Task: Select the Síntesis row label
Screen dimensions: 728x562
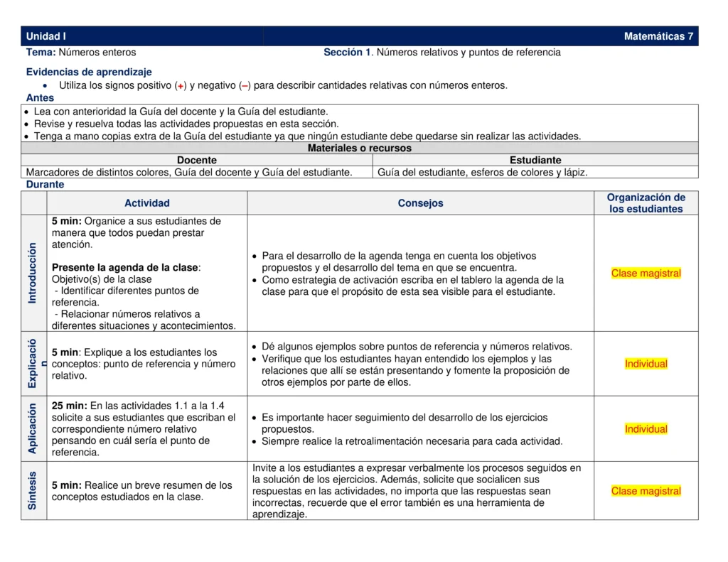Action: (33, 491)
